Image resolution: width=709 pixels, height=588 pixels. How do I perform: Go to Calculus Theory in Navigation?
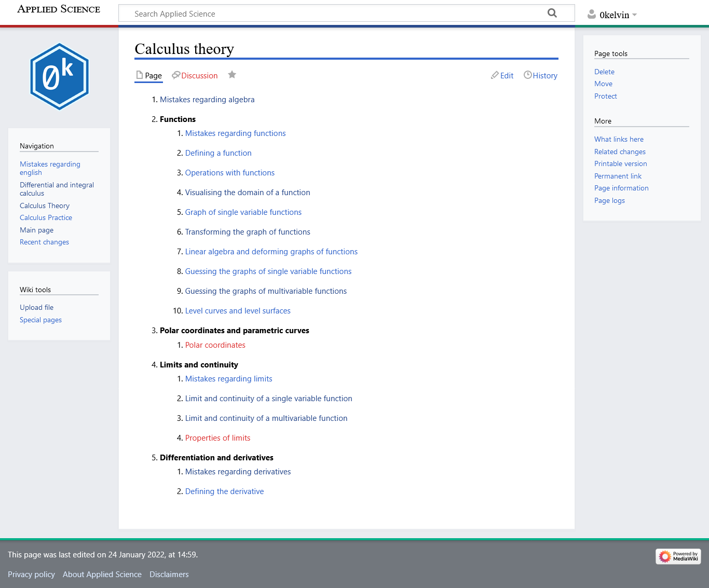pyautogui.click(x=45, y=206)
